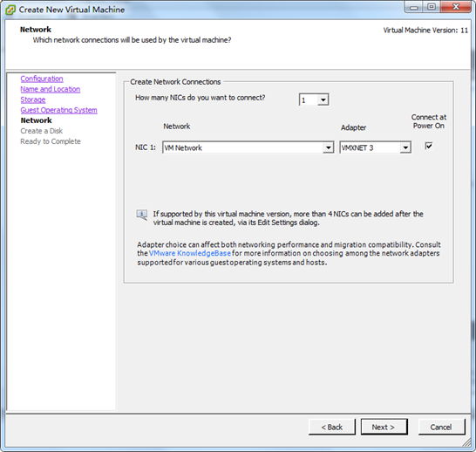Minimize the Create New Virtual Machine window
Image resolution: width=476 pixels, height=452 pixels.
(x=414, y=7)
